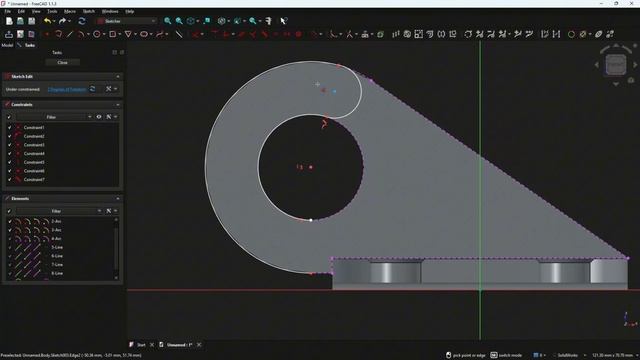Open the Windows menu

coord(110,11)
